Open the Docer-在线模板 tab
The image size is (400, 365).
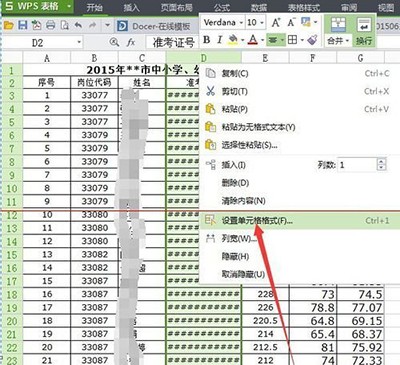(154, 26)
